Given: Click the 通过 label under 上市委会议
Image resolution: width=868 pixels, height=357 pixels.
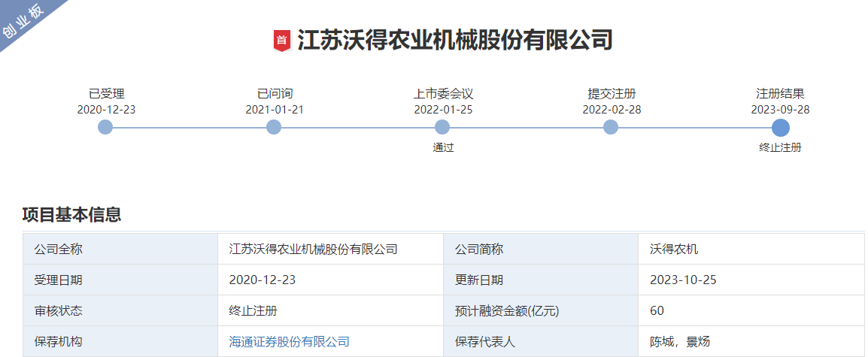Looking at the screenshot, I should pos(443,147).
